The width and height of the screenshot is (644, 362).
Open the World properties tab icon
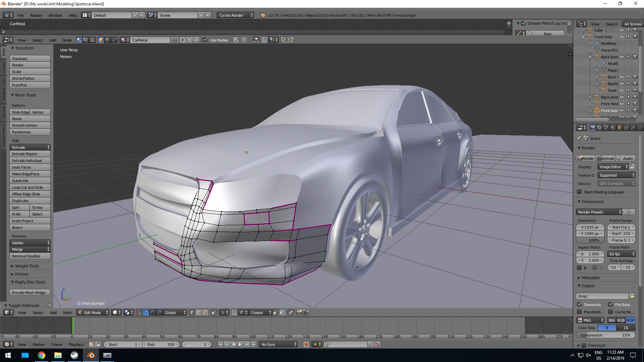tap(613, 128)
